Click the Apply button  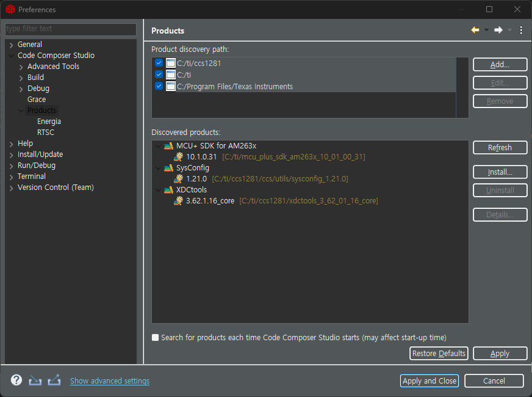[x=500, y=353]
